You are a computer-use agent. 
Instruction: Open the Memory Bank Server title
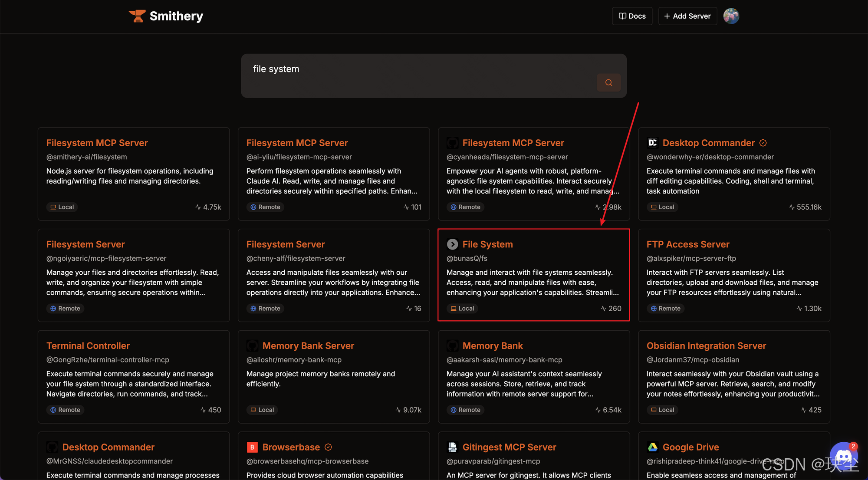point(308,346)
